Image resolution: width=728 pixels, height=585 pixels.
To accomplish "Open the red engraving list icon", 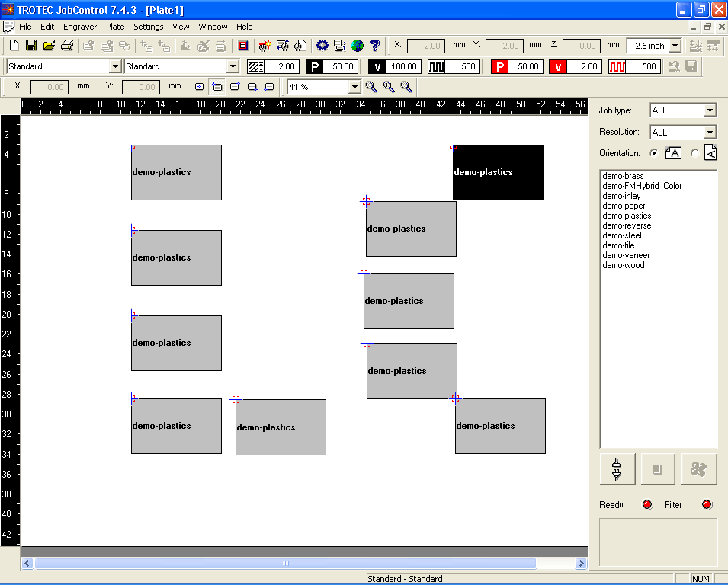I will pos(243,46).
